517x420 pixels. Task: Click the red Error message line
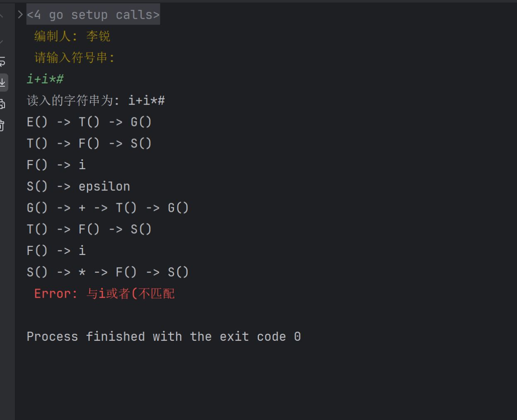coord(104,294)
